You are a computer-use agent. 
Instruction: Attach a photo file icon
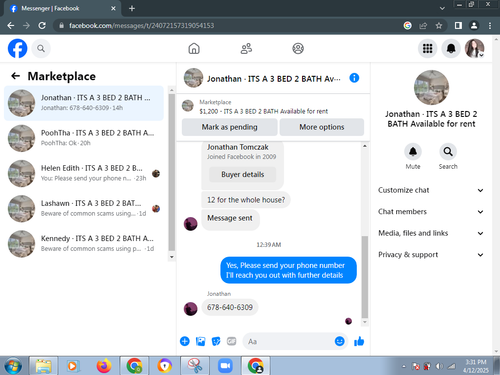200,341
